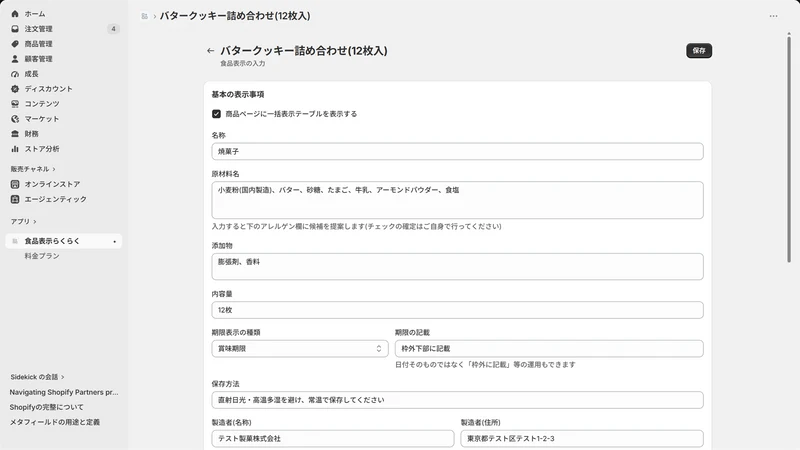Click the Online Store icon
The width and height of the screenshot is (800, 450).
point(15,184)
